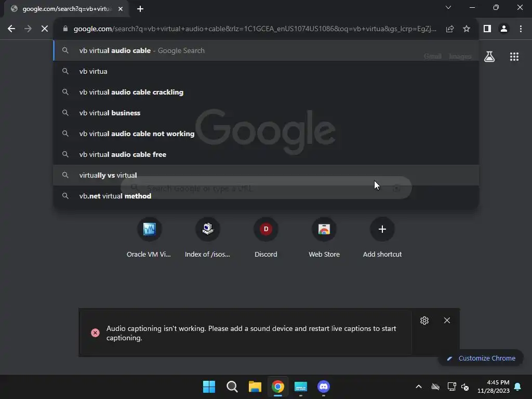
Task: Show hidden system tray icons
Action: 419,387
